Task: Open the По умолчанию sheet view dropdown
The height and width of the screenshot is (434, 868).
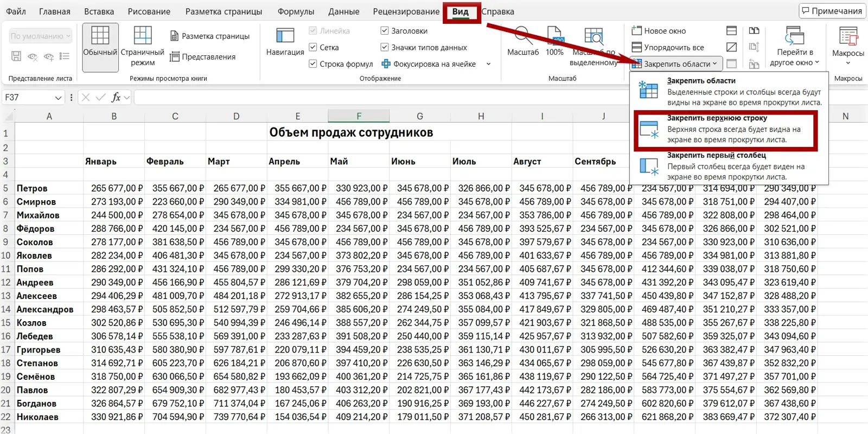Action: pos(41,36)
